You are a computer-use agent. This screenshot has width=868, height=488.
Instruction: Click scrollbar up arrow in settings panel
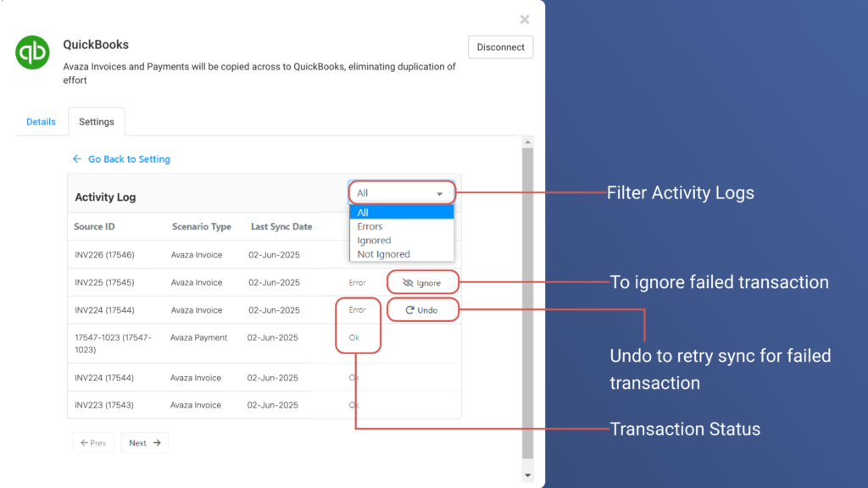[527, 142]
